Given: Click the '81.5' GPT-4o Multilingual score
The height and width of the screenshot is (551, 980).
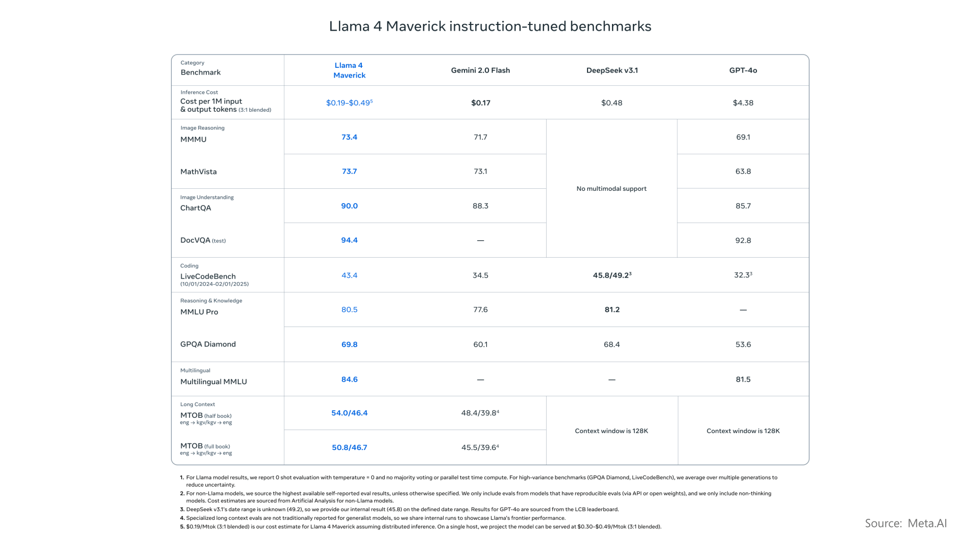Looking at the screenshot, I should click(743, 380).
